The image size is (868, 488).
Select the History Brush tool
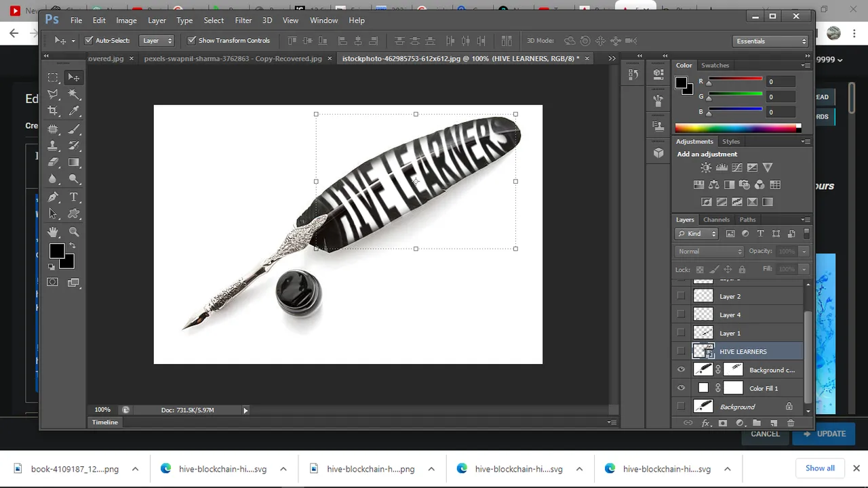click(x=74, y=146)
